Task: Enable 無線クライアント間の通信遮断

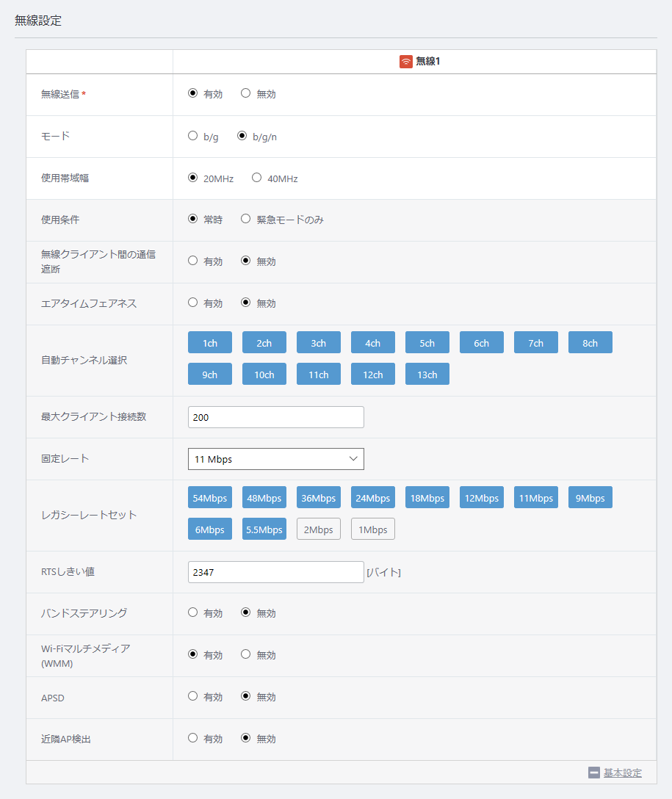Action: 192,261
